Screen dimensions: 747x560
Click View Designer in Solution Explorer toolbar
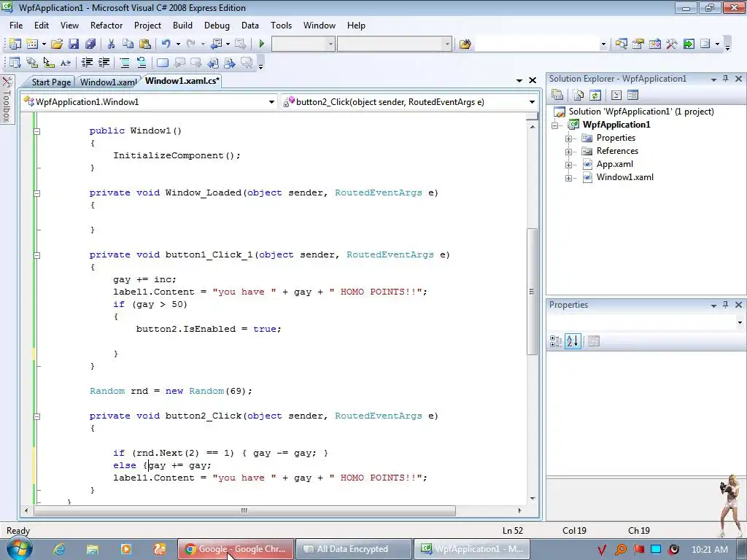coord(632,96)
